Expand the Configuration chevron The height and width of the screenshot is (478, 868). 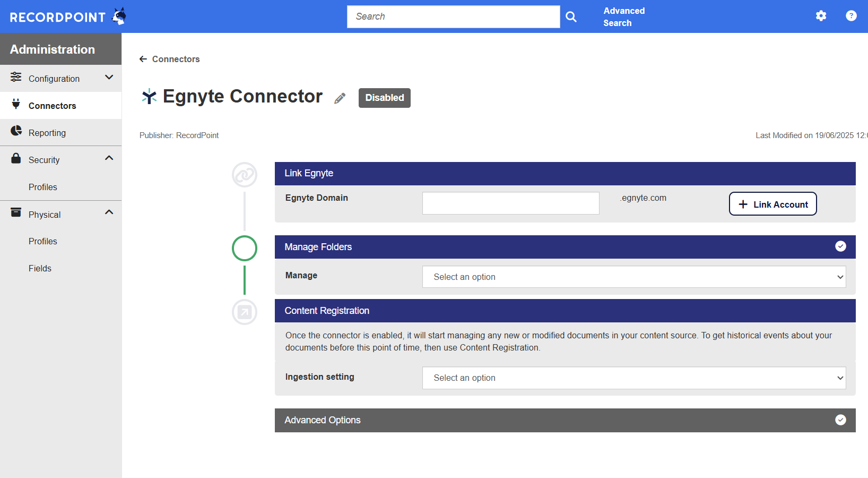(109, 78)
